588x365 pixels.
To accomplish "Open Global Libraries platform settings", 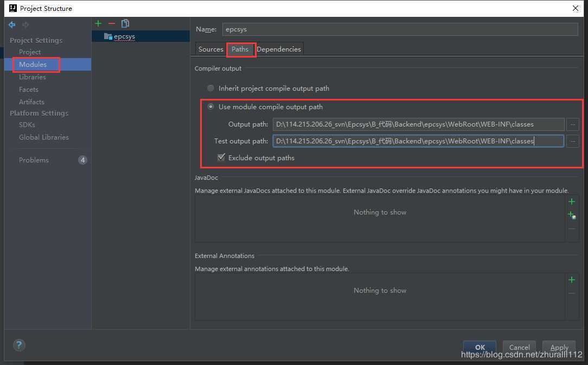I will click(x=44, y=137).
